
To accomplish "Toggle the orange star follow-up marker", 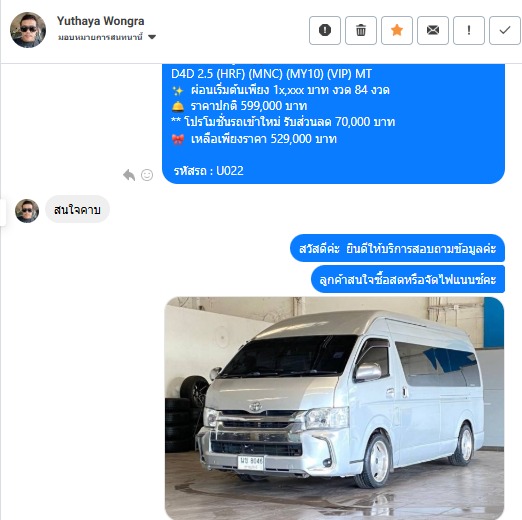I will pos(397,30).
